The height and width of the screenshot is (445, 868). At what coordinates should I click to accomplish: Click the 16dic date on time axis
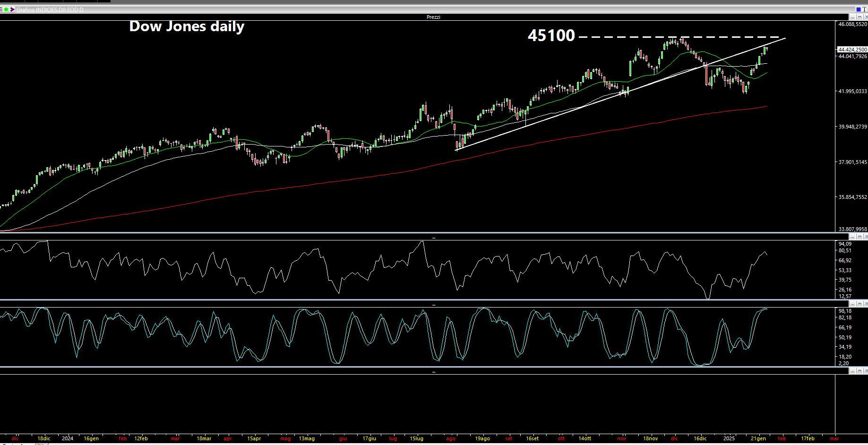[x=700, y=438]
